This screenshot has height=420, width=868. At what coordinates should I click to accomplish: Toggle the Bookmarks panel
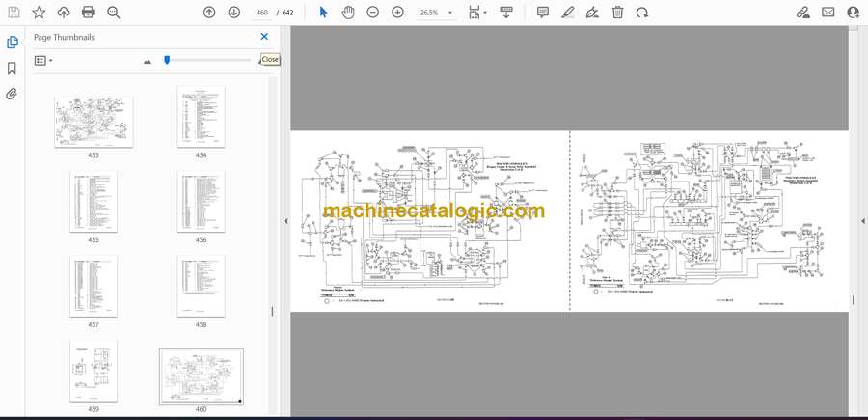point(12,69)
